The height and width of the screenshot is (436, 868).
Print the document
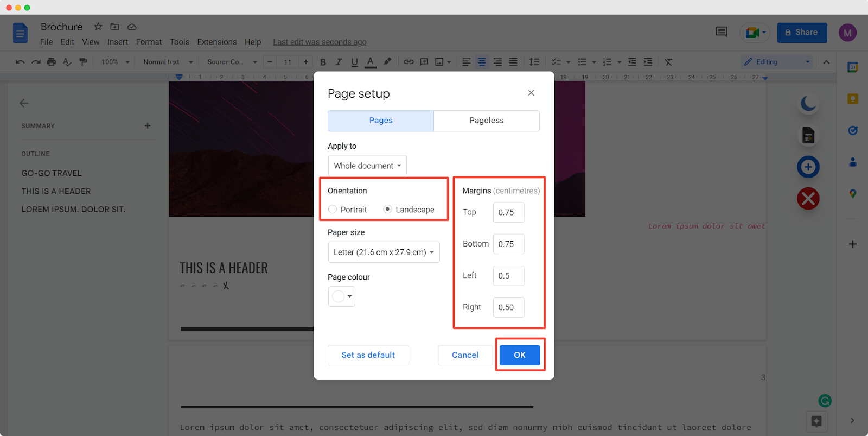pyautogui.click(x=52, y=62)
